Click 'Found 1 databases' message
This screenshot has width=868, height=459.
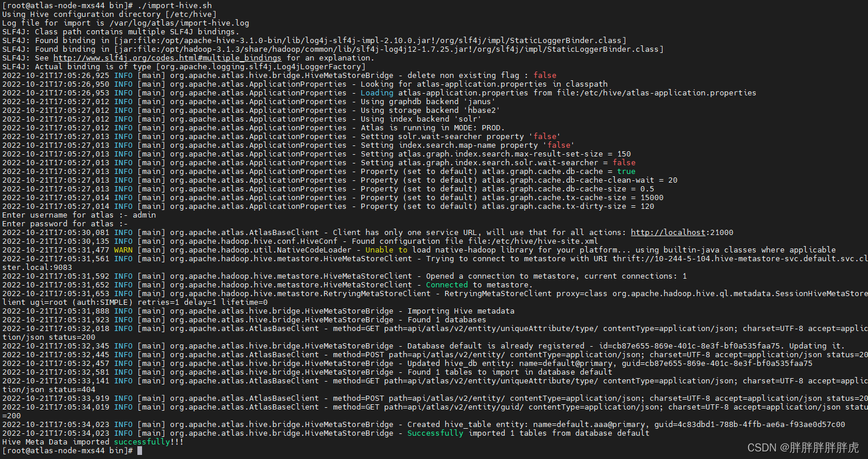[447, 320]
